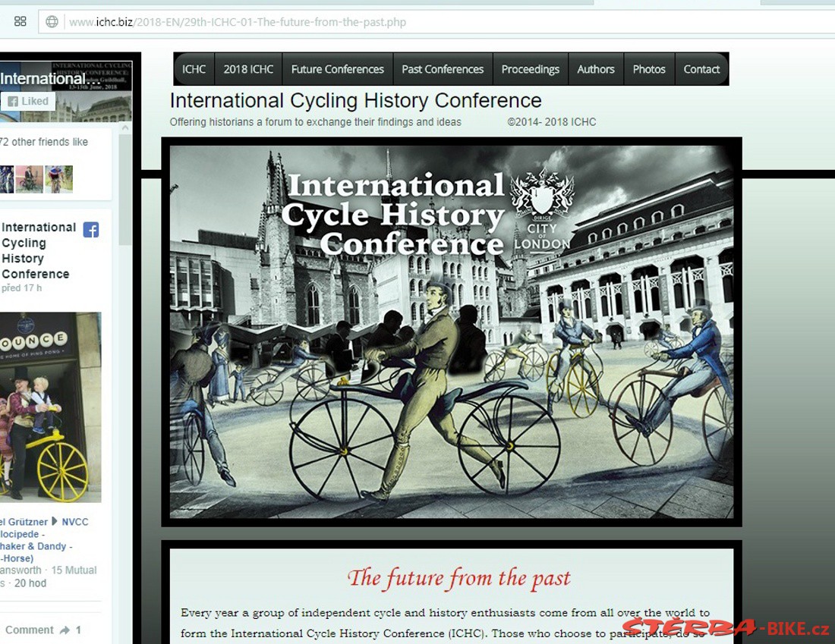
Task: Click the "©2014- 2018 ICHC" text
Action: pos(552,122)
